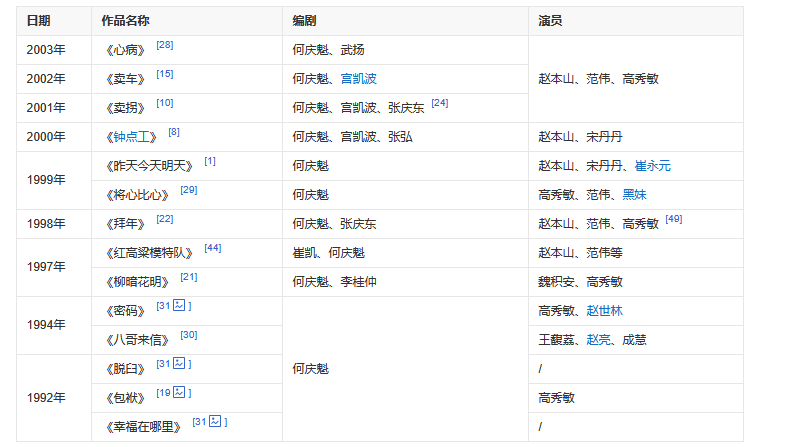This screenshot has width=789, height=447.
Task: Visit the 赵亮 actor link
Action: pos(599,340)
